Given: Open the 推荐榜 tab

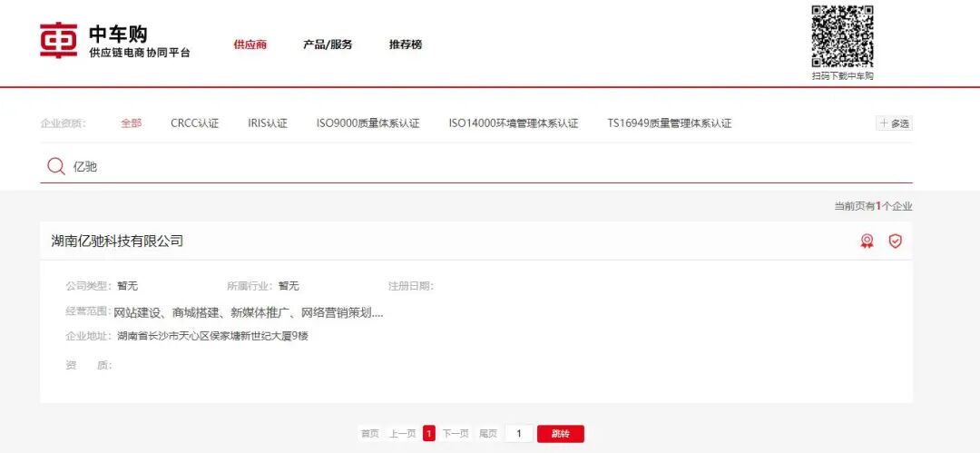Looking at the screenshot, I should pyautogui.click(x=405, y=44).
